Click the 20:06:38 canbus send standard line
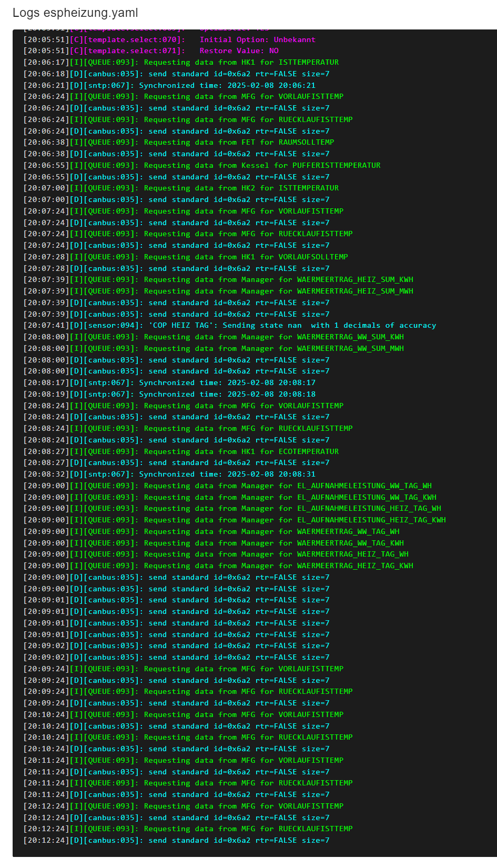The image size is (497, 868). click(x=176, y=154)
